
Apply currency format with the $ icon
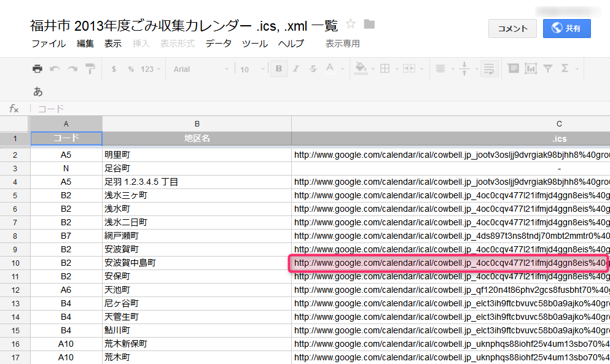114,69
